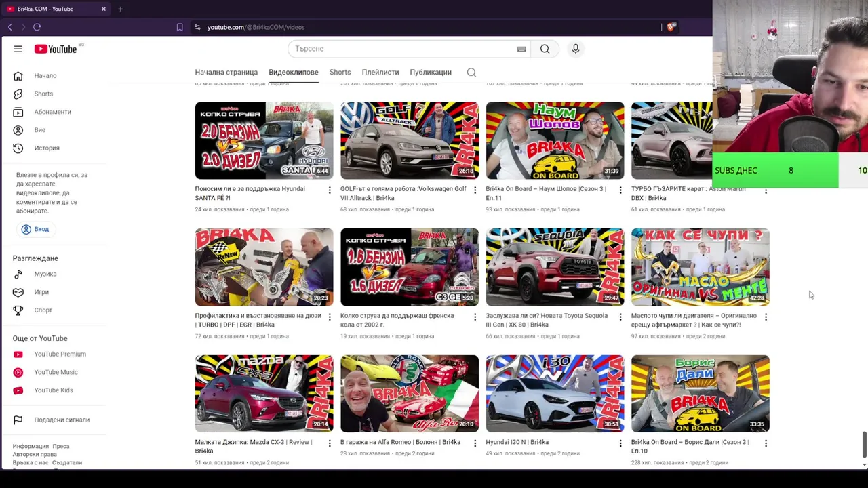This screenshot has height=488, width=868.
Task: Open Авторски права footer link
Action: [x=35, y=455]
